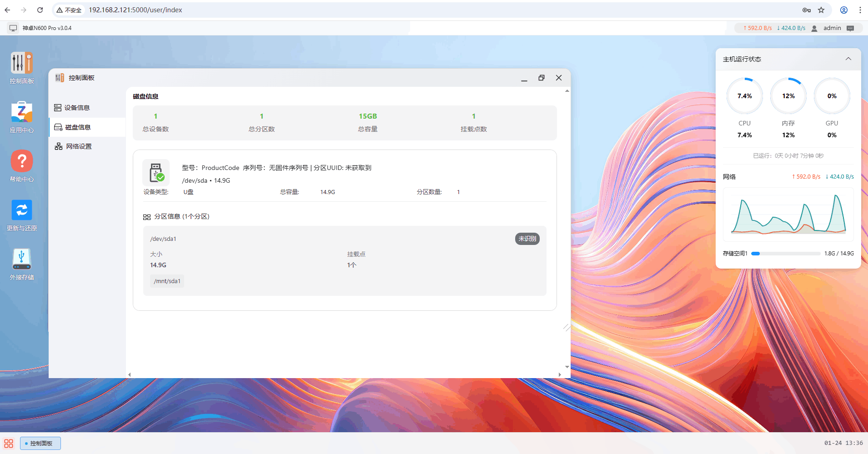Click the top bar upload speed 592.0 B/s
The width and height of the screenshot is (868, 454).
[x=758, y=28]
